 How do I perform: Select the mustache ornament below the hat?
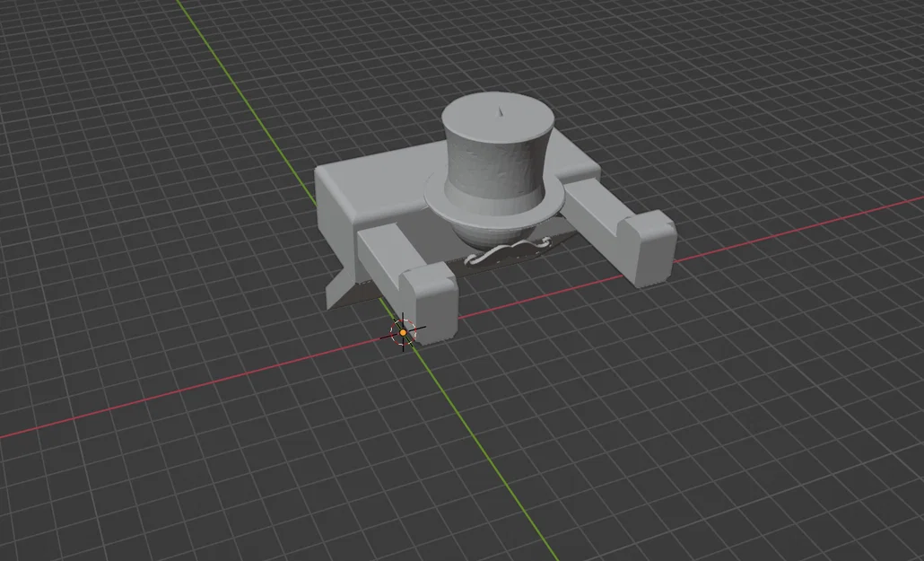(509, 251)
